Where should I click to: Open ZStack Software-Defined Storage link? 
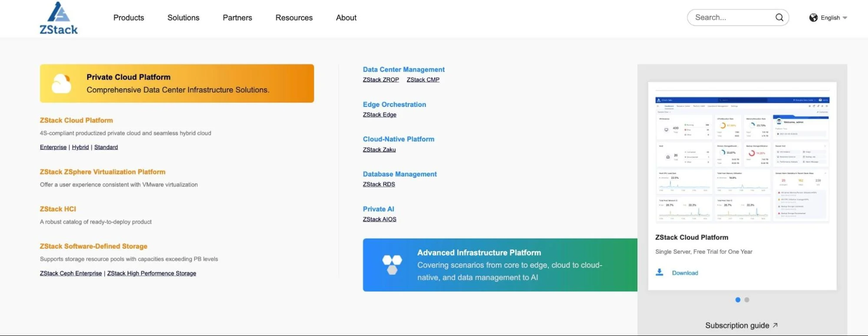93,246
